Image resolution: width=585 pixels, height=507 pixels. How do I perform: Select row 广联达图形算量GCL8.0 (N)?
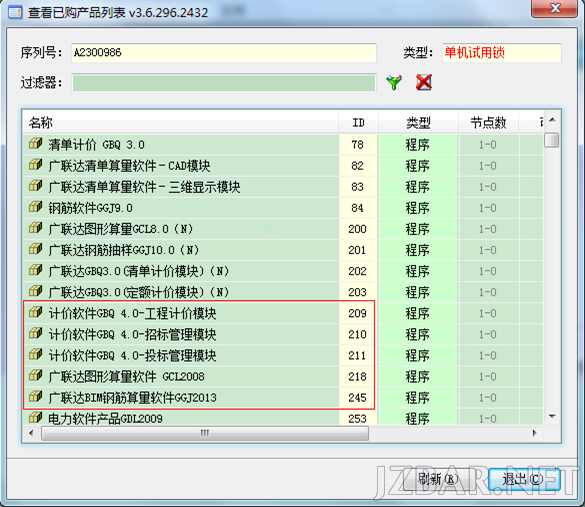point(283,229)
